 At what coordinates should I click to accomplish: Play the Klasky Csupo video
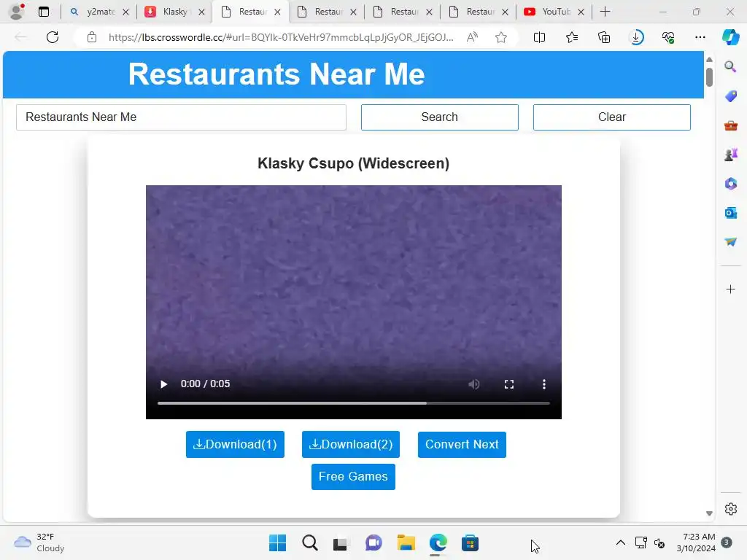[x=163, y=384]
